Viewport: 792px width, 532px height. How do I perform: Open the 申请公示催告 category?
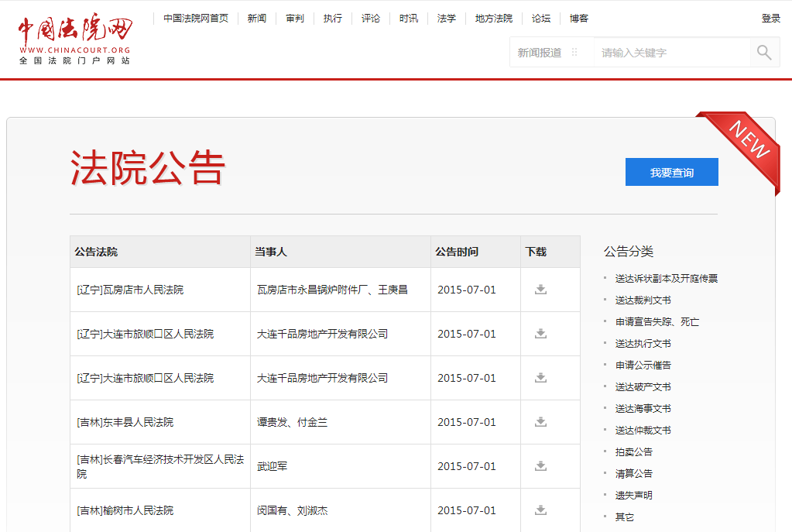(643, 366)
